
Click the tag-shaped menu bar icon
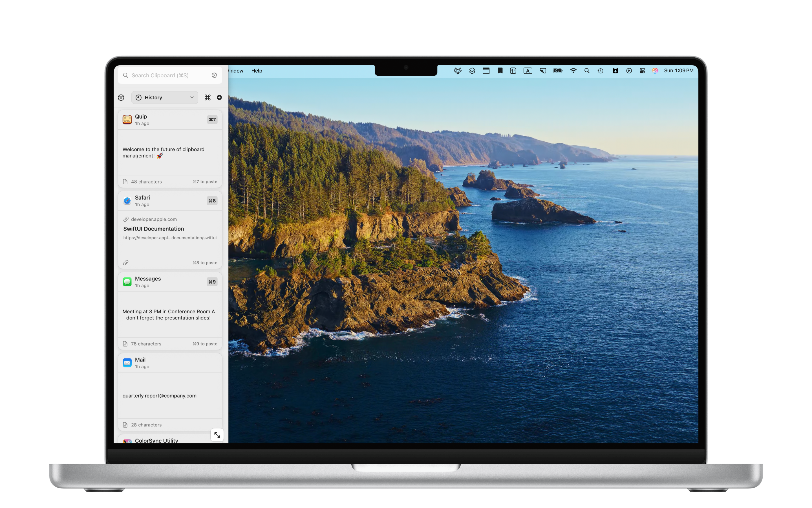tap(543, 71)
